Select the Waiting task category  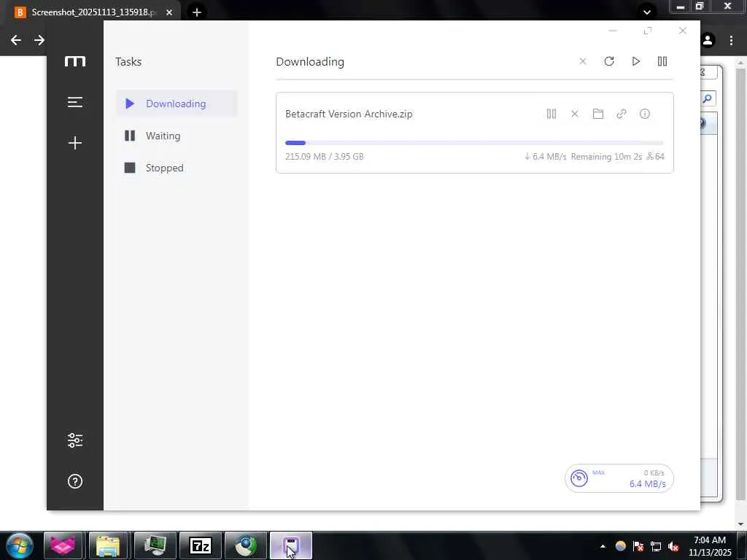[x=177, y=136]
